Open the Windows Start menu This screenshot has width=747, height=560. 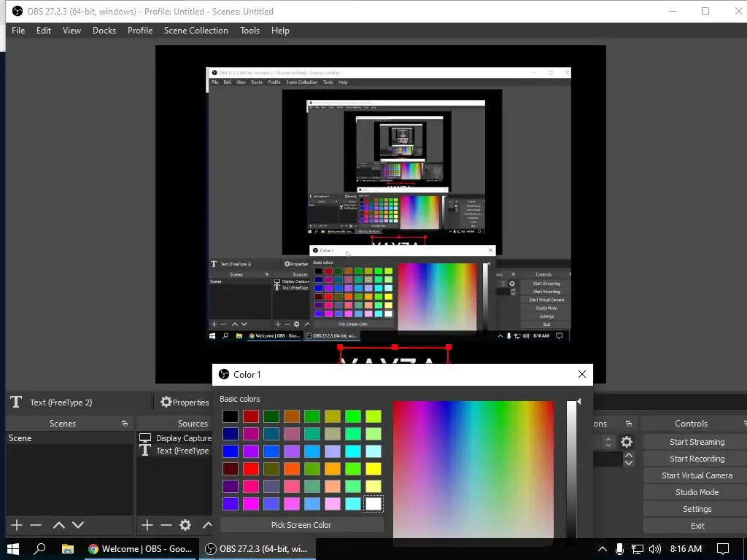(13, 549)
